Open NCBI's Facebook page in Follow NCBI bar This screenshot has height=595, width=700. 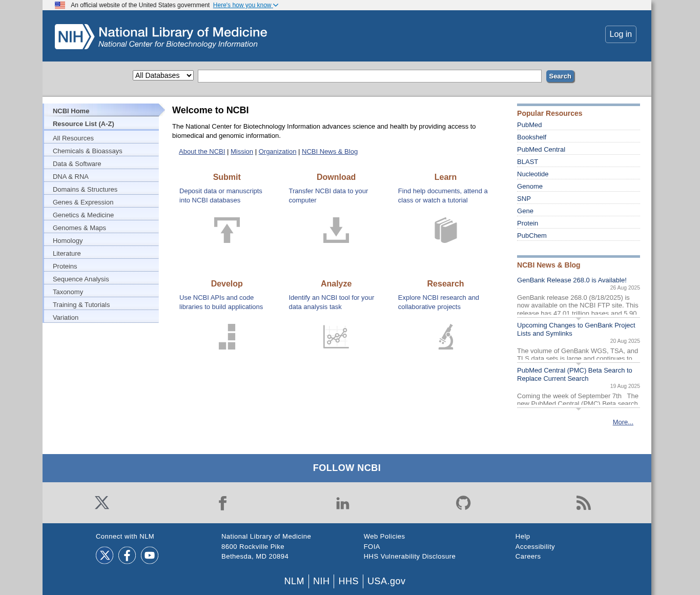click(x=222, y=503)
